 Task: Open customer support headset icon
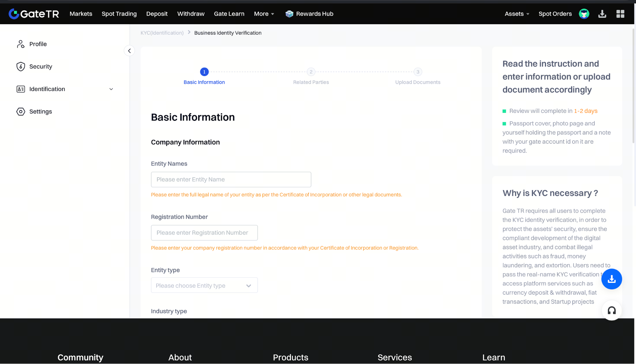tap(611, 310)
